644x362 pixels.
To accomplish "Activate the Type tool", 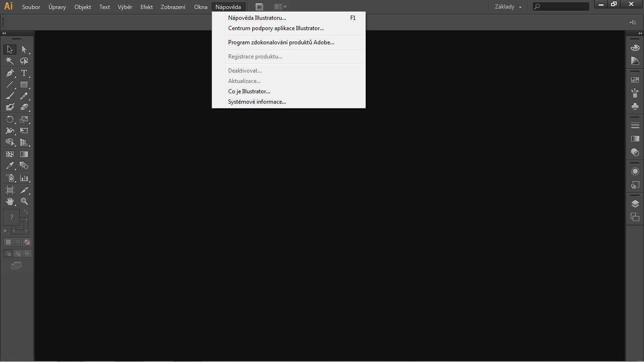I will pos(24,73).
